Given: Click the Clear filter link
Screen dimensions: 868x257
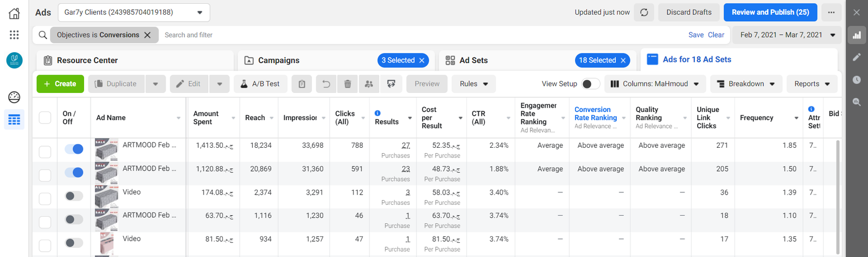Looking at the screenshot, I should click(716, 35).
